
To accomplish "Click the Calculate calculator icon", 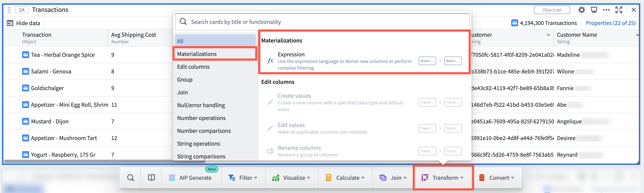I will click(328, 178).
